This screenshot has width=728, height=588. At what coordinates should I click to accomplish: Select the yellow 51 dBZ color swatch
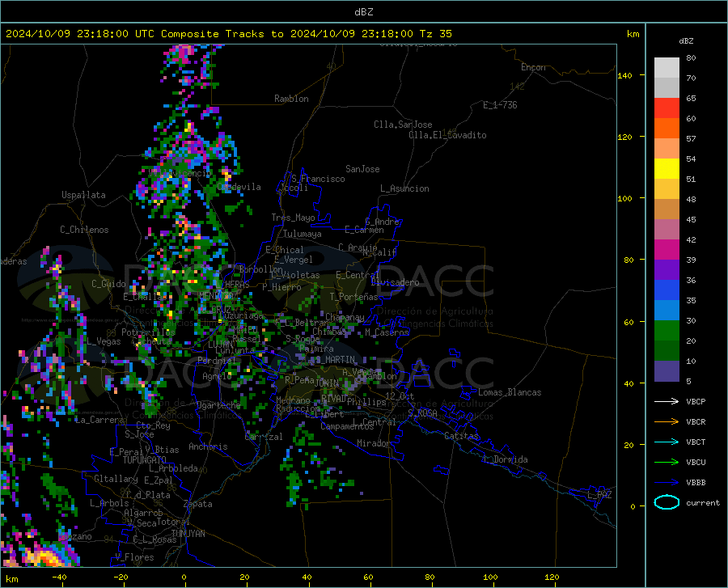point(667,169)
